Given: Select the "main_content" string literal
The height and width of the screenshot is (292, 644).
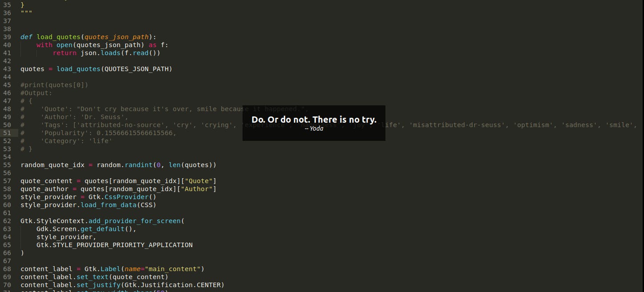Looking at the screenshot, I should (174, 269).
